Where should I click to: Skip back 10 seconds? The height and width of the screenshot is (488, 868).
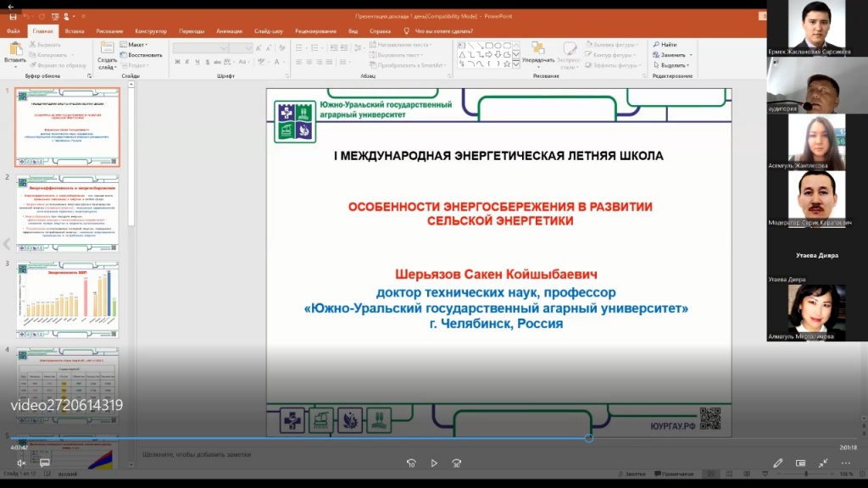(x=411, y=463)
